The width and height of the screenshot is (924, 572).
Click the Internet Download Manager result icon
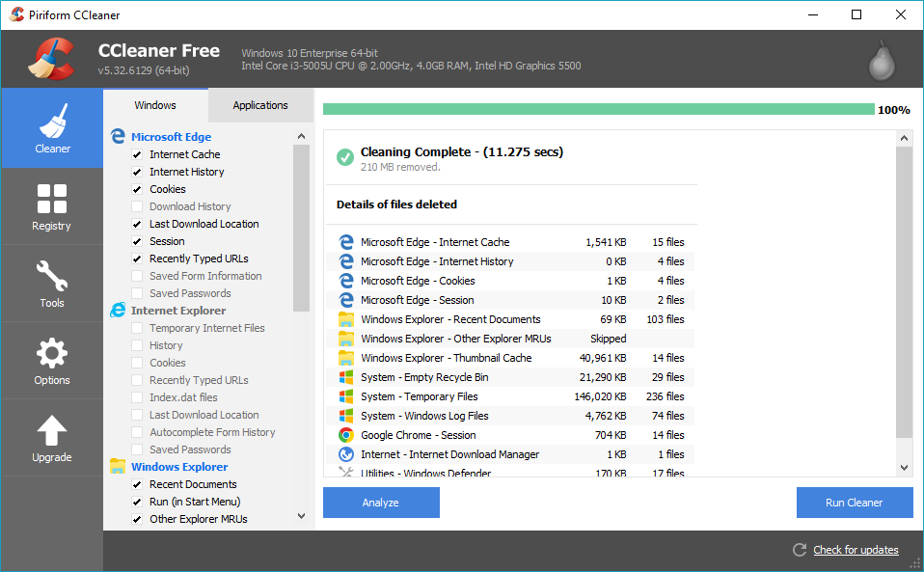pos(346,454)
